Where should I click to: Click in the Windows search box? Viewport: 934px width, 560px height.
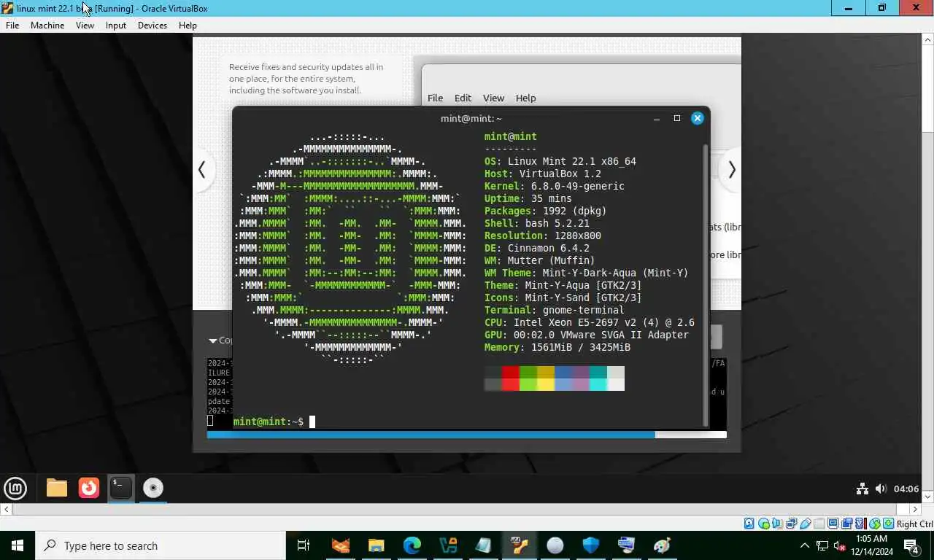[161, 545]
